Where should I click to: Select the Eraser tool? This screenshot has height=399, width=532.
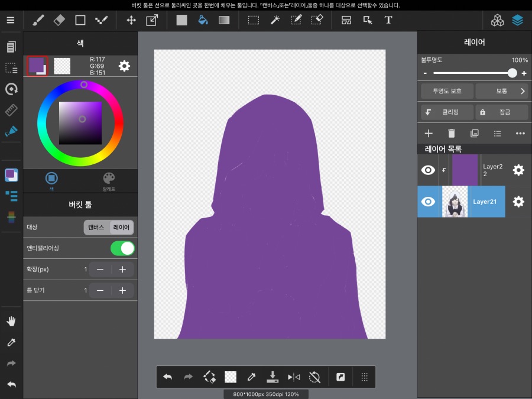(59, 20)
